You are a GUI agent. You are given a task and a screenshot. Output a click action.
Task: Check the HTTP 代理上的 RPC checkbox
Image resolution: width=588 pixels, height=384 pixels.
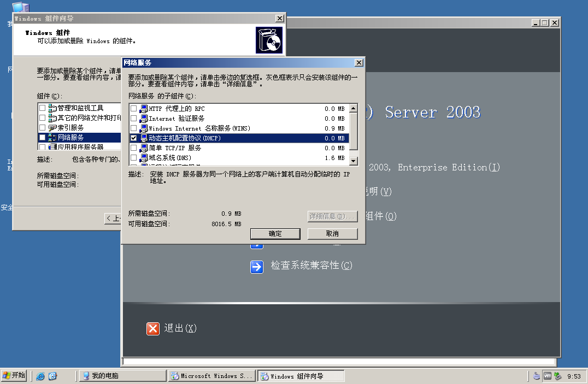pos(133,109)
